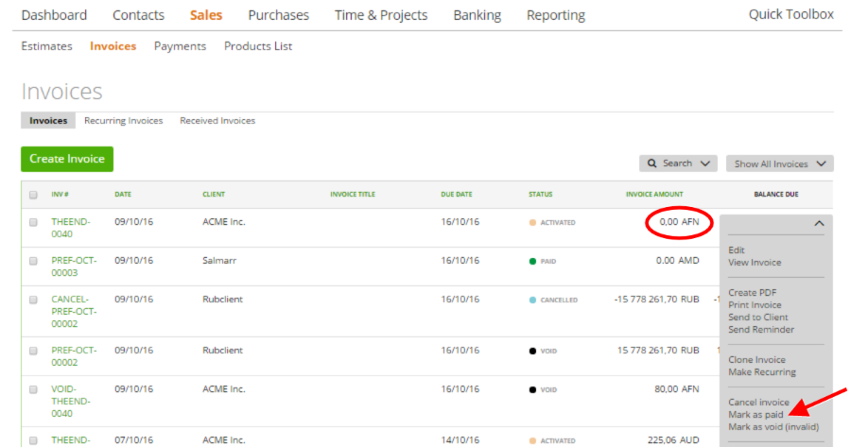Check the box for CANCEL-PREF-OCT-00002 invoice

[x=33, y=300]
